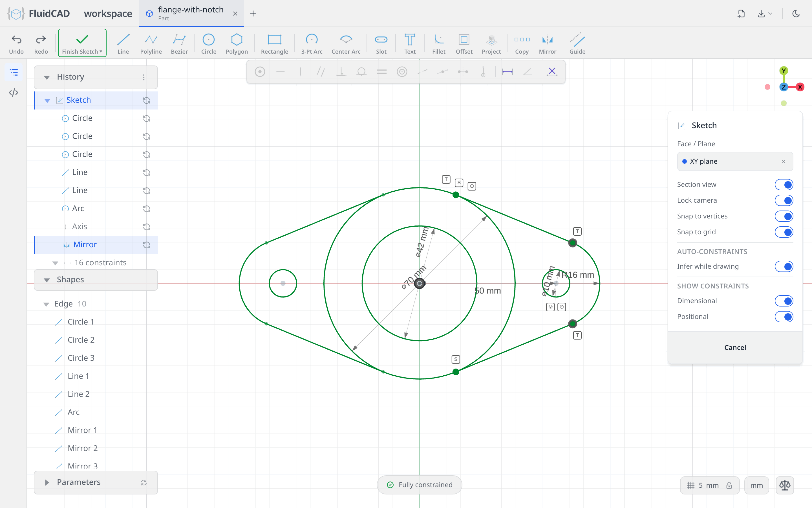Open the code view sidebar icon

(14, 92)
